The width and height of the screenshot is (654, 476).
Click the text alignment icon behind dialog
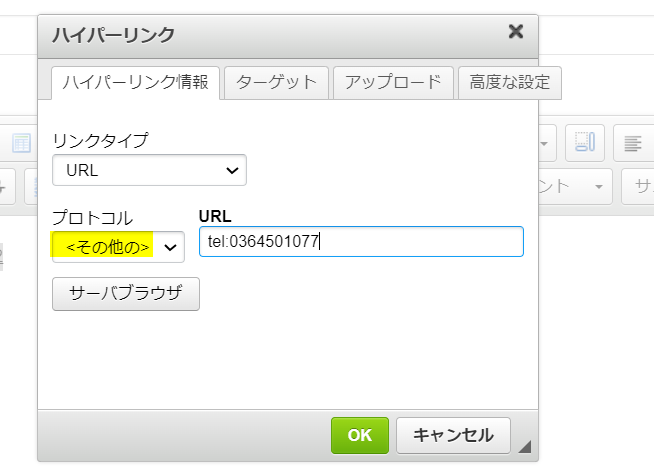point(632,144)
